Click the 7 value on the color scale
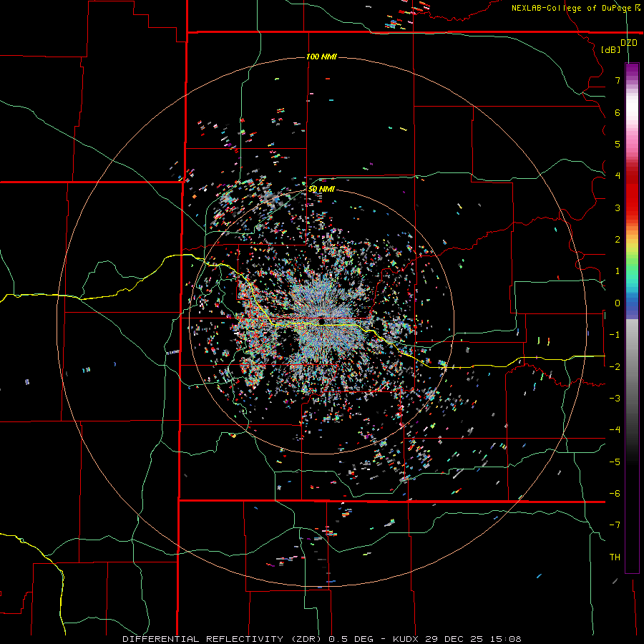 [618, 80]
